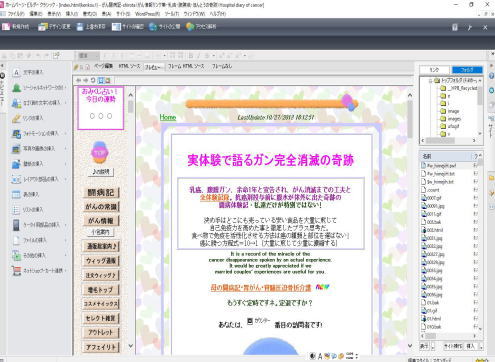This screenshot has height=362, width=495.
Task: Click the レイアウト部品の挿入 icon
Action: click(16, 179)
